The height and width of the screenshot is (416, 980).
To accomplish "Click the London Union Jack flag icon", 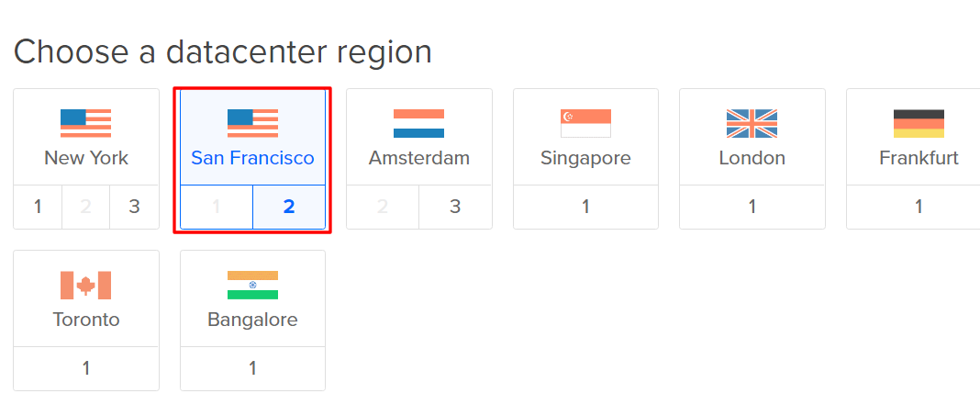I will click(x=752, y=123).
